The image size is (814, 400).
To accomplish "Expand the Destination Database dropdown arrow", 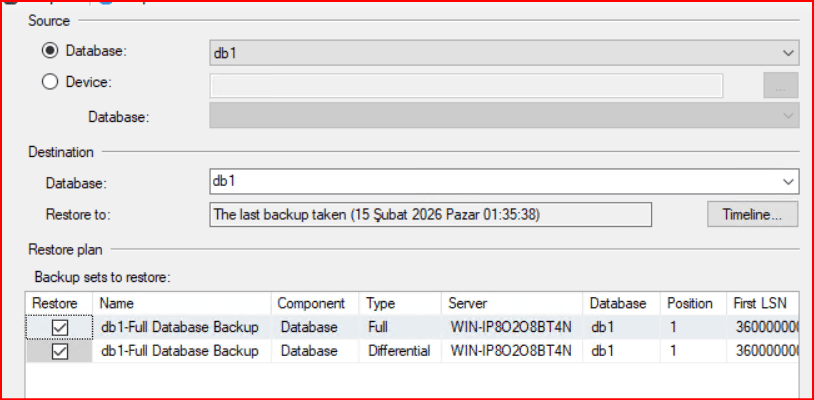I will point(787,182).
